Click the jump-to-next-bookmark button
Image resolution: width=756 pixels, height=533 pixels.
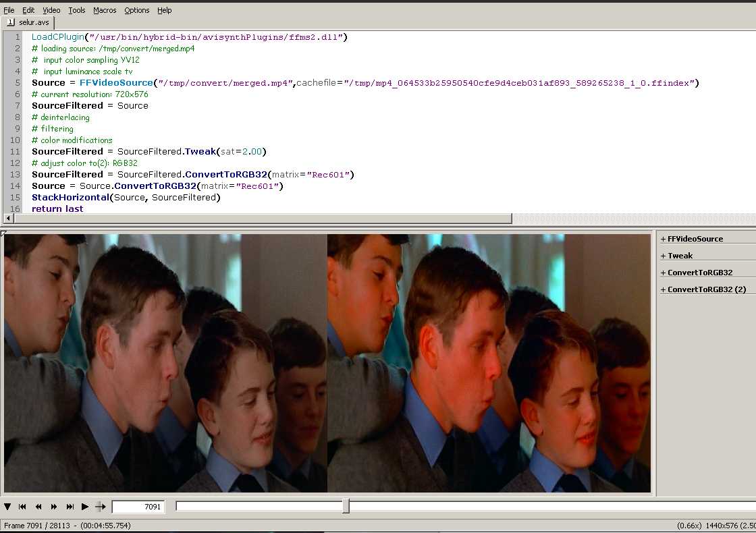[70, 507]
